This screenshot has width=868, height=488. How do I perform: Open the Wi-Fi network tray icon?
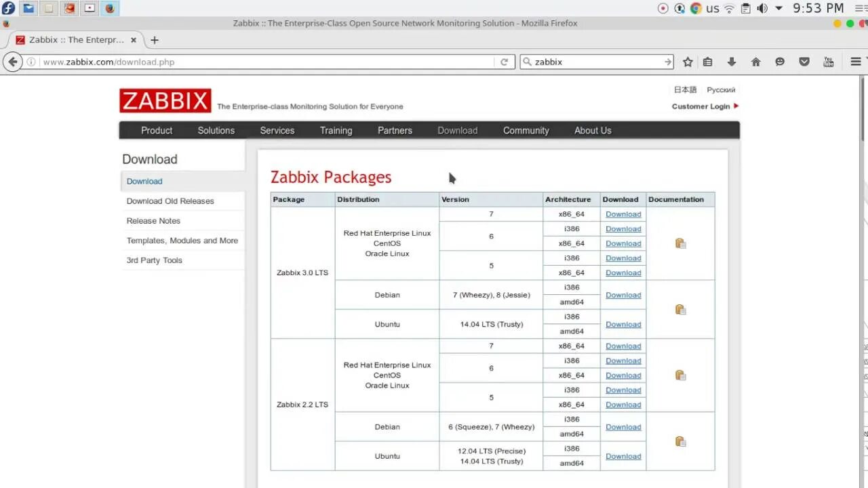coord(730,8)
